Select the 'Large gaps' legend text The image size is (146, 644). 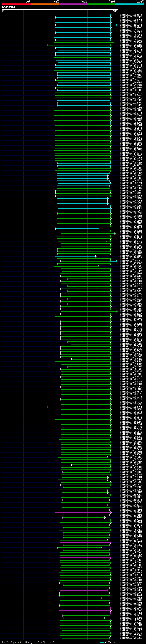(x=10, y=642)
